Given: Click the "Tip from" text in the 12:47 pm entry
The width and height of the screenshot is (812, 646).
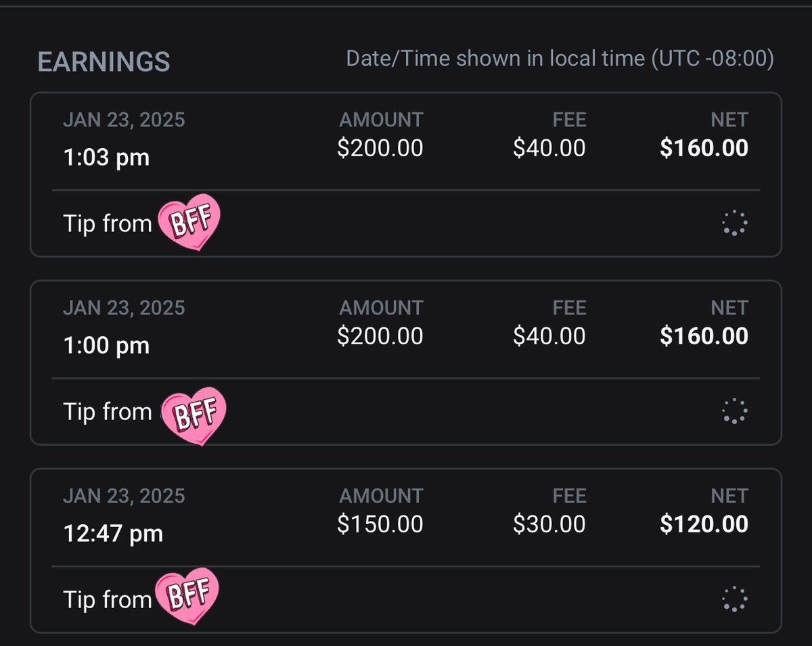Looking at the screenshot, I should click(108, 599).
